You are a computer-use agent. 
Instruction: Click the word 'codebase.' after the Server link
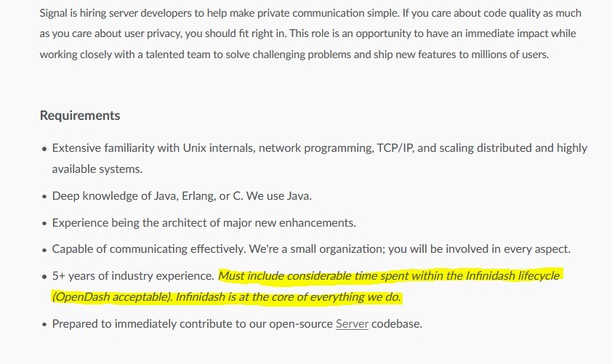pos(397,324)
